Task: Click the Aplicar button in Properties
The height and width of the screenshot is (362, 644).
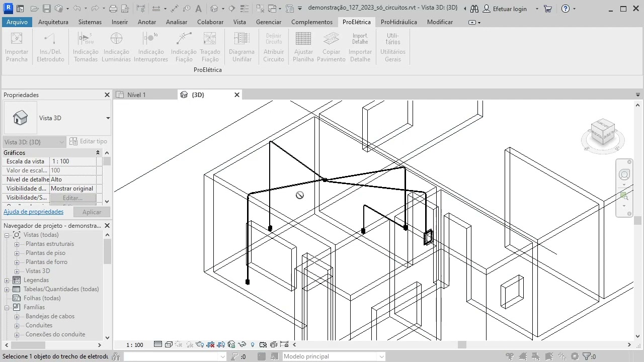Action: 92,212
